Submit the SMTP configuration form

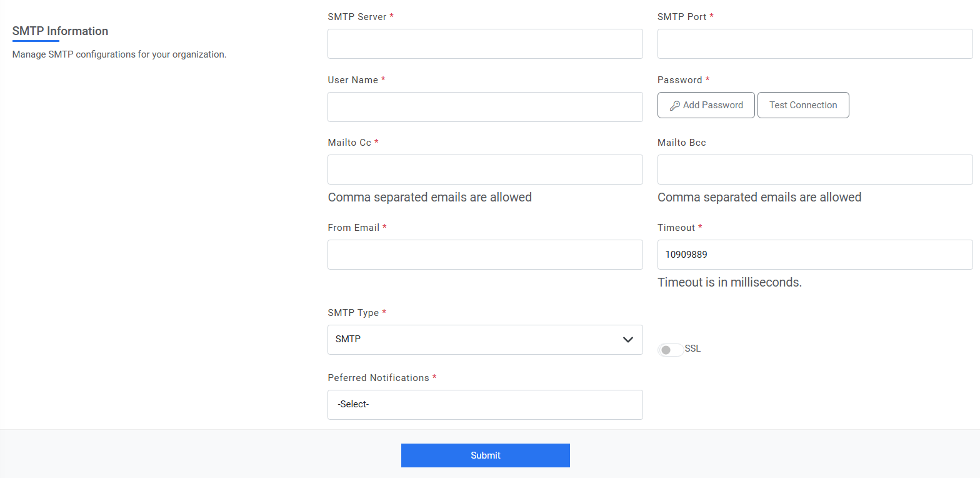[485, 455]
